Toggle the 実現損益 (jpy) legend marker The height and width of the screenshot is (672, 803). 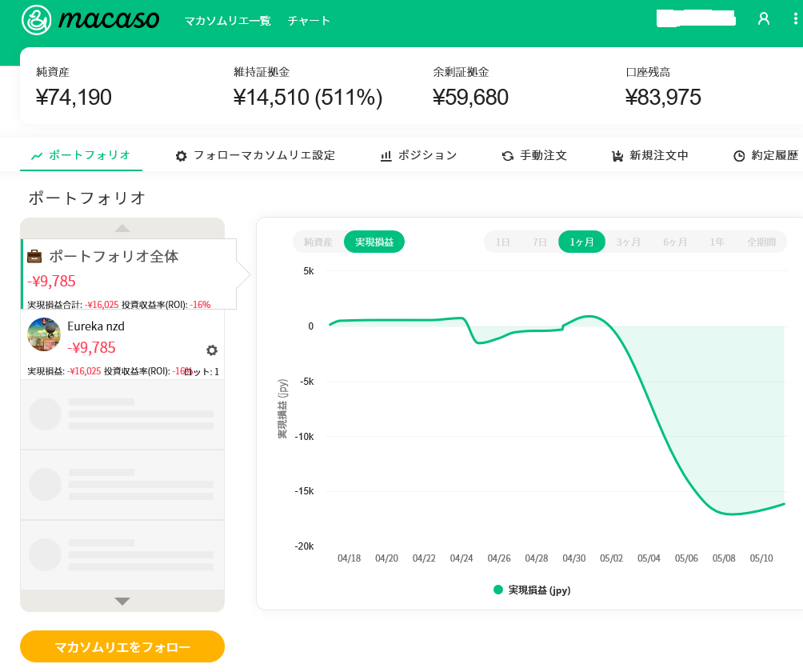(x=498, y=590)
